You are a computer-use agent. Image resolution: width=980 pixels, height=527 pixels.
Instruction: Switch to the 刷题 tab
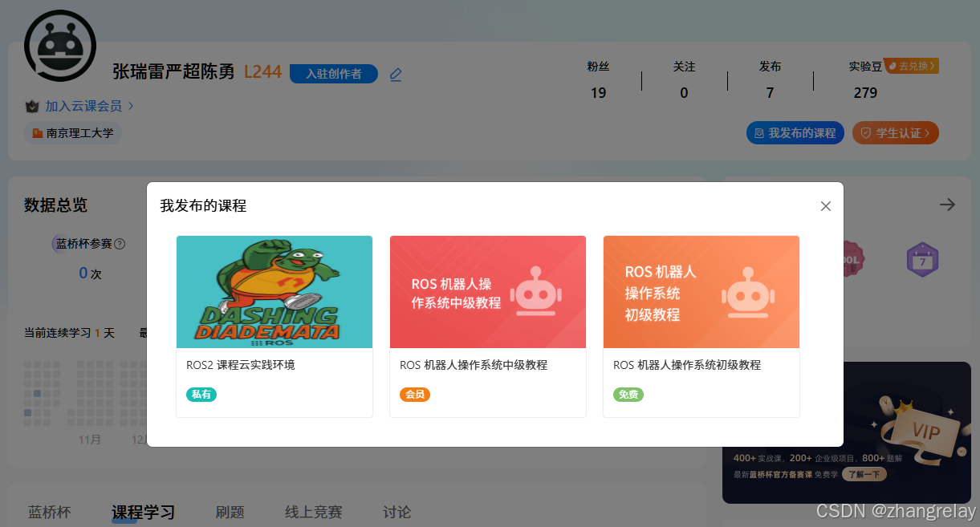(230, 512)
